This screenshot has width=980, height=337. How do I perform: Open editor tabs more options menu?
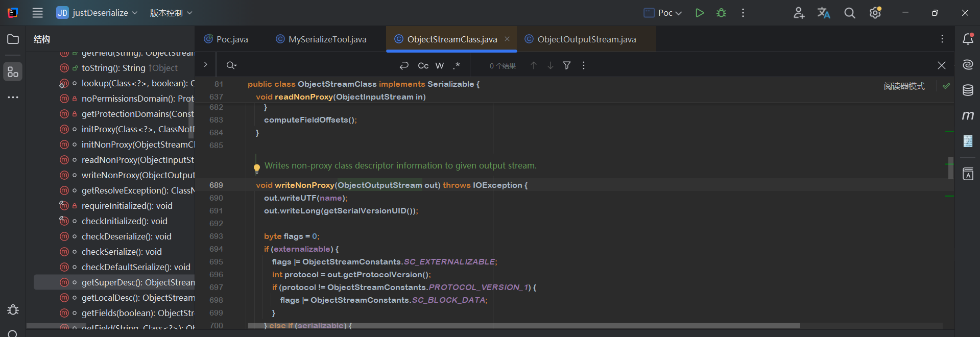point(942,39)
